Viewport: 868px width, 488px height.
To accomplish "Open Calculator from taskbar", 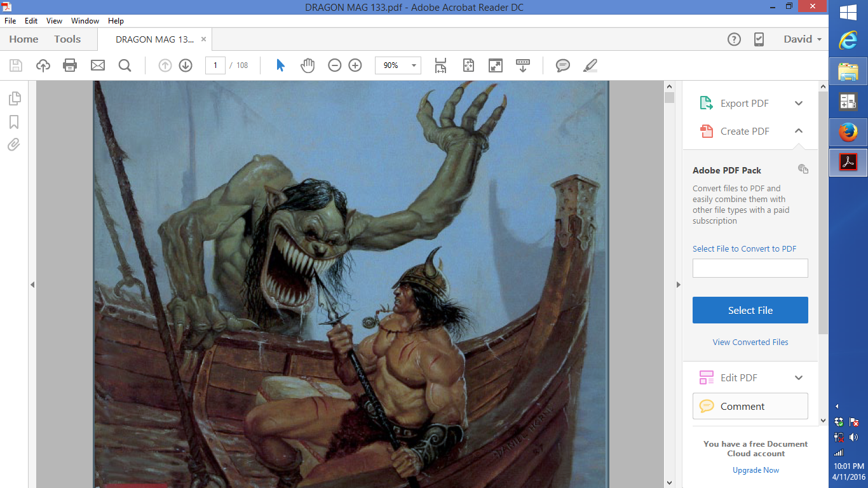I will pos(848,102).
